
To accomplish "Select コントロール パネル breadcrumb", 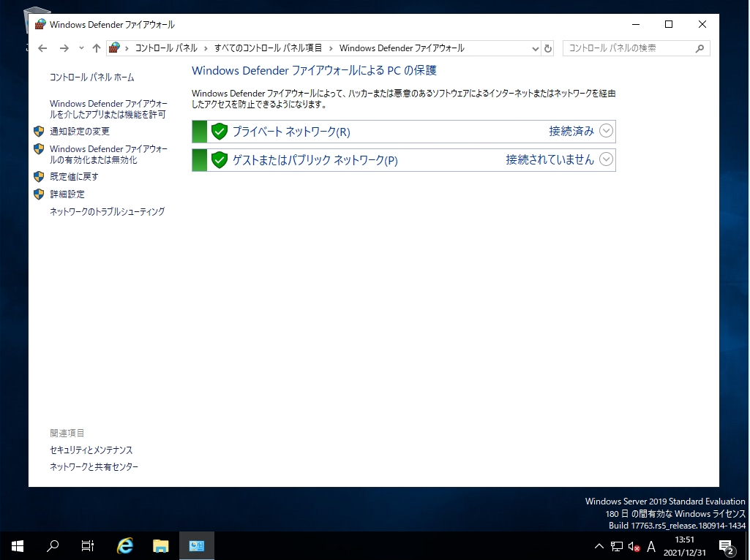I will (x=166, y=48).
